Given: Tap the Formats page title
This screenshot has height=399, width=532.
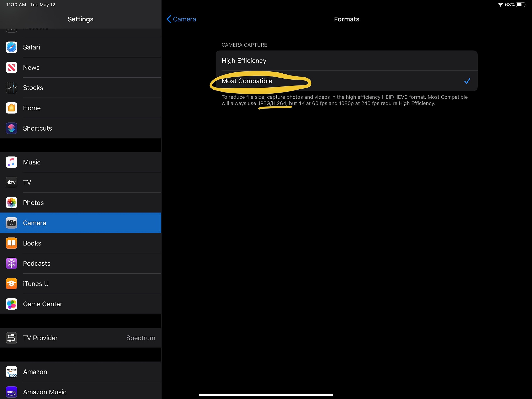Looking at the screenshot, I should click(x=347, y=19).
